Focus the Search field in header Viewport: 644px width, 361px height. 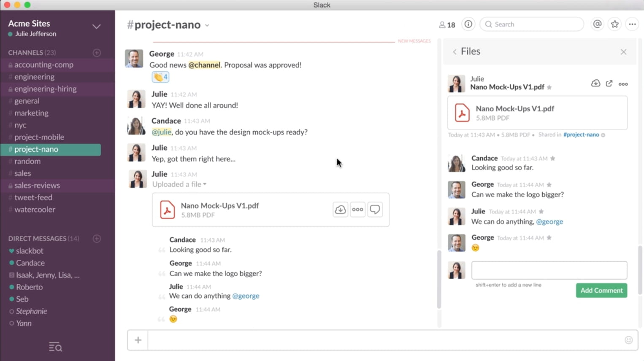click(532, 24)
